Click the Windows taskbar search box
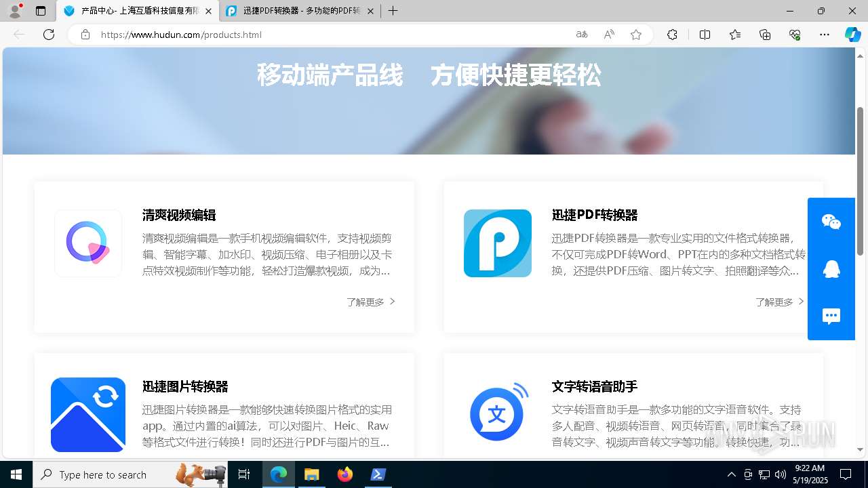 [130, 474]
